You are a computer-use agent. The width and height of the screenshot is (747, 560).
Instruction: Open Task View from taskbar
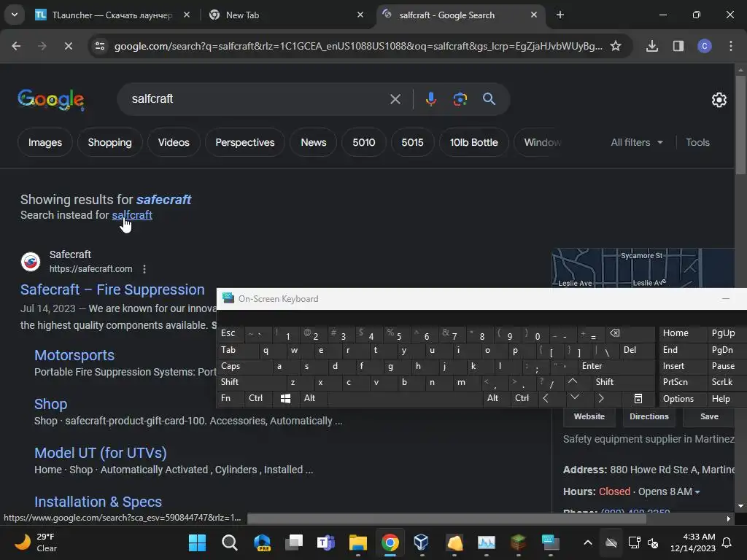[x=294, y=542]
